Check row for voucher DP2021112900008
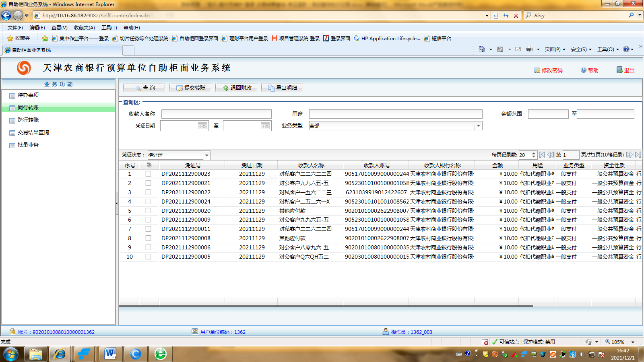Image resolution: width=644 pixels, height=362 pixels. (149, 238)
